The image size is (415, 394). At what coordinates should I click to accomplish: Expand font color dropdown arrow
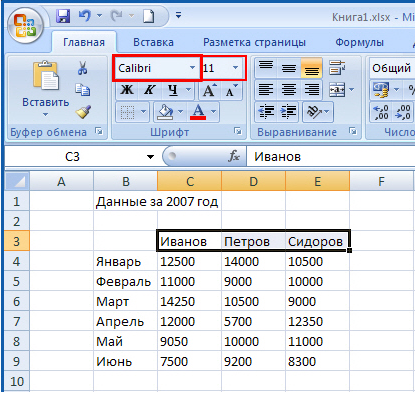point(214,112)
